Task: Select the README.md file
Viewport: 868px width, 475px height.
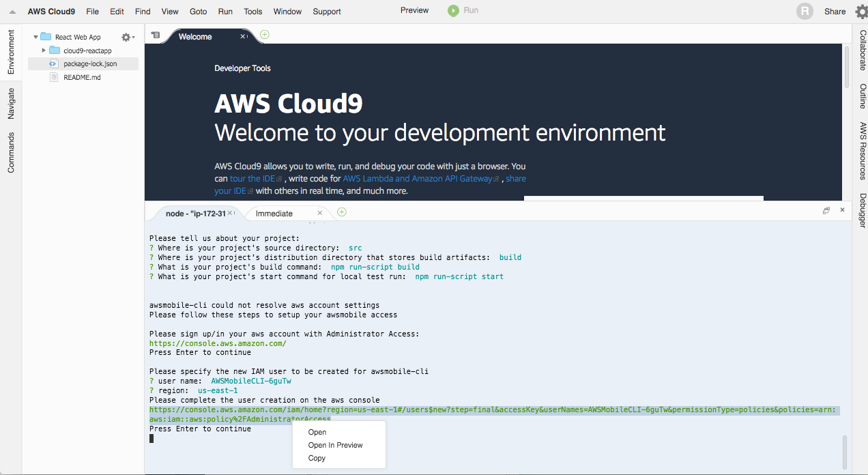Action: tap(82, 77)
